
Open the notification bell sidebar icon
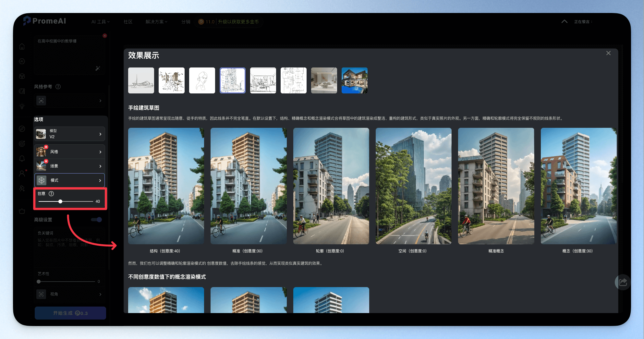tap(22, 158)
